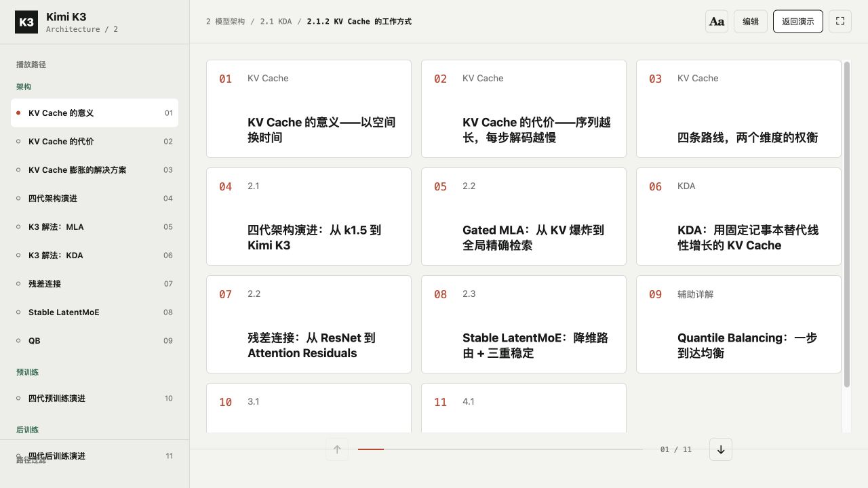Open slide card 05 Gated MLA
Image resolution: width=868 pixels, height=488 pixels.
(524, 216)
